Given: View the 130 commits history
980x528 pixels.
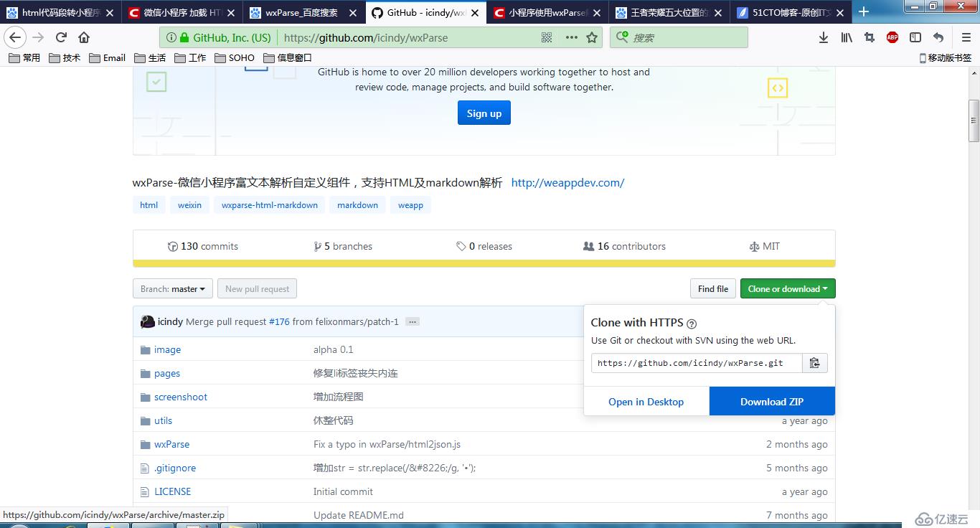Looking at the screenshot, I should (203, 246).
